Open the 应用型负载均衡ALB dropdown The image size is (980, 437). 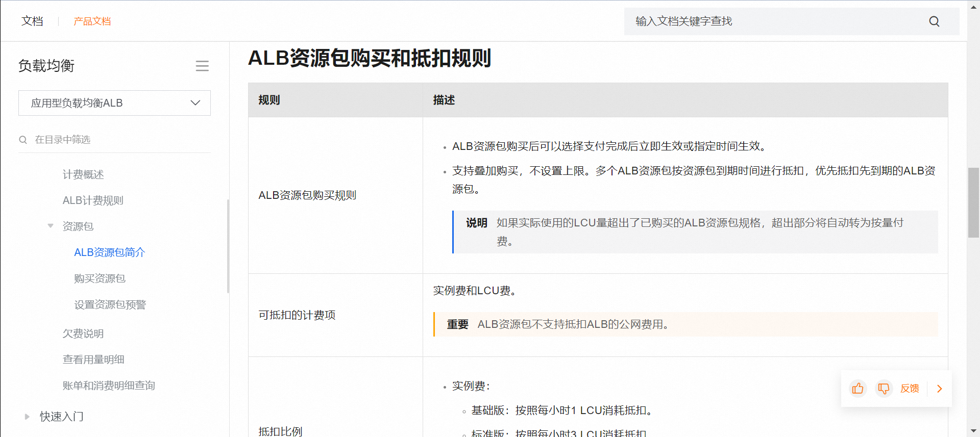114,103
